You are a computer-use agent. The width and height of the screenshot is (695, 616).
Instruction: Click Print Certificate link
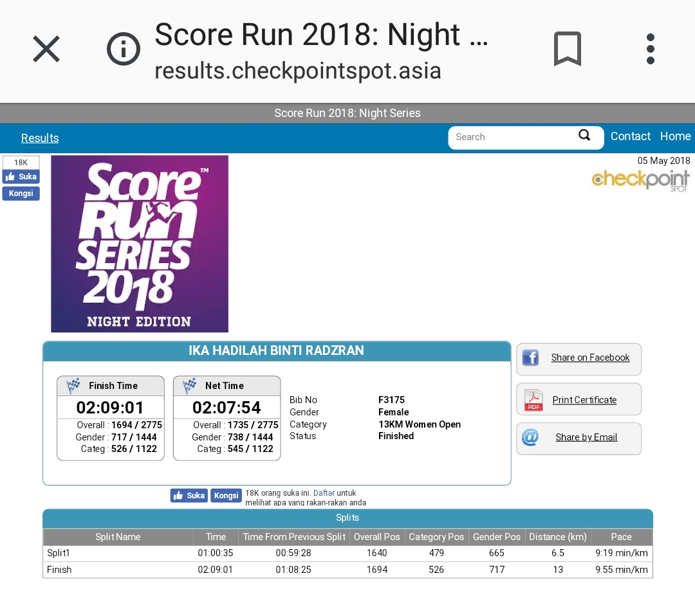click(584, 400)
